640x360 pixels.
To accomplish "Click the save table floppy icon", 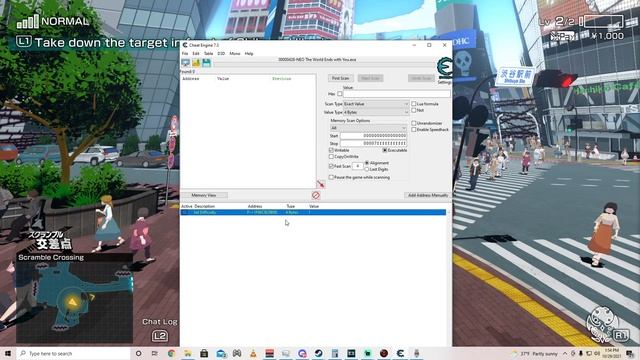I will tap(207, 63).
